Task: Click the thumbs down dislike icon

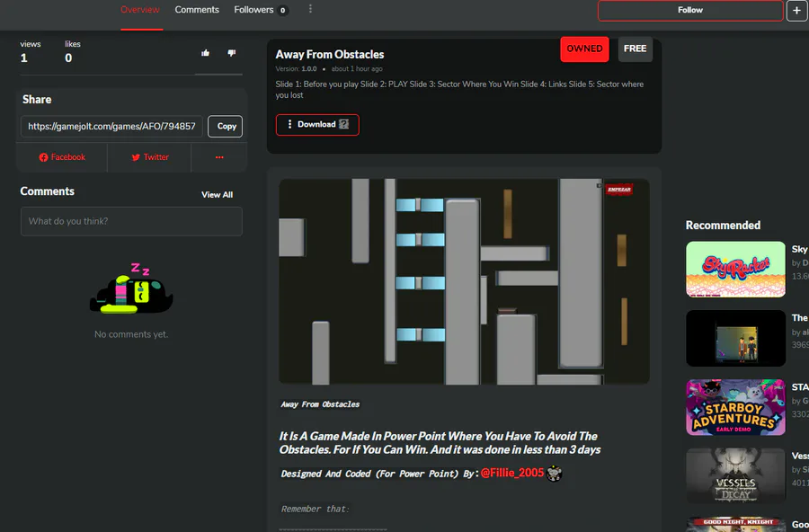Action: click(232, 53)
